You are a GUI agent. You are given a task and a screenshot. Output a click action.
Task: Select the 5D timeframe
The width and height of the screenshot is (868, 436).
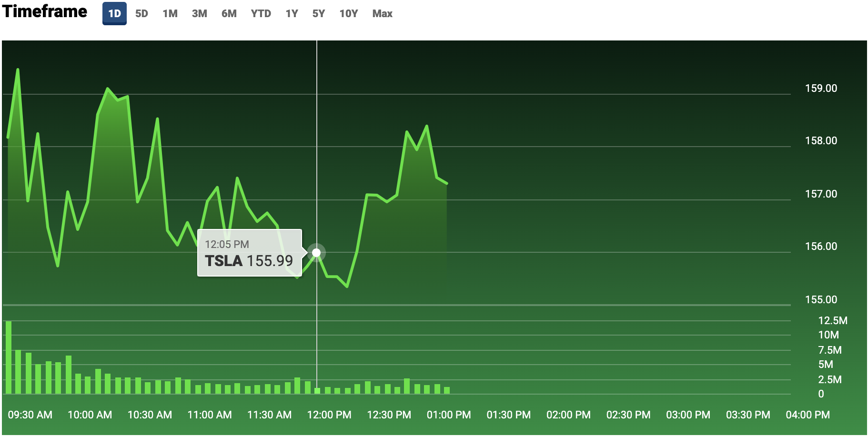(x=141, y=13)
